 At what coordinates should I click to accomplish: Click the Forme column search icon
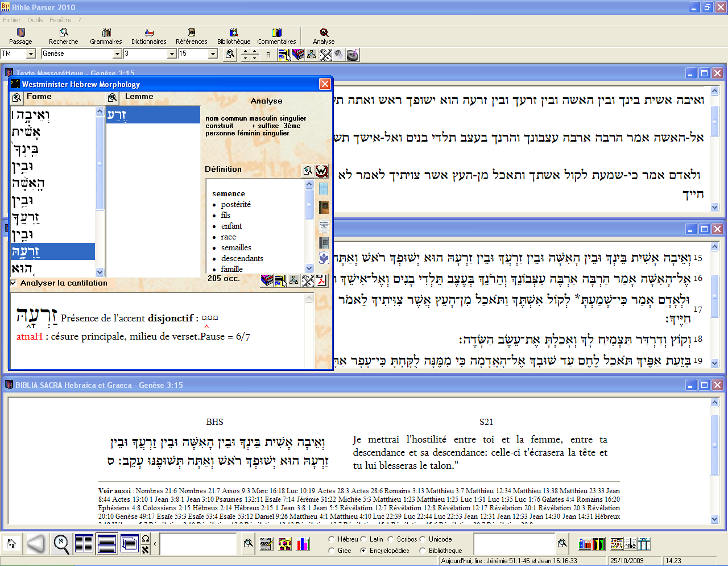click(x=17, y=97)
